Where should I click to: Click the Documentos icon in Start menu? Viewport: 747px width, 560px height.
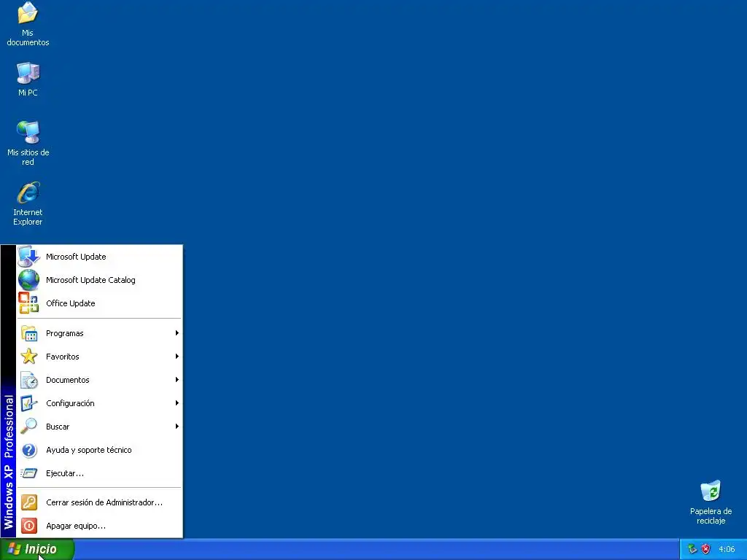pos(29,379)
